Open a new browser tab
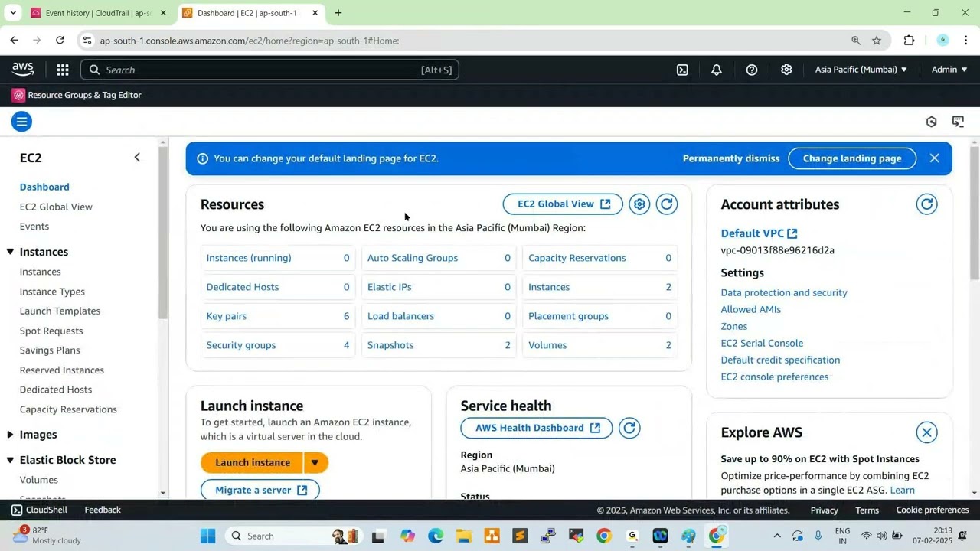 [338, 13]
